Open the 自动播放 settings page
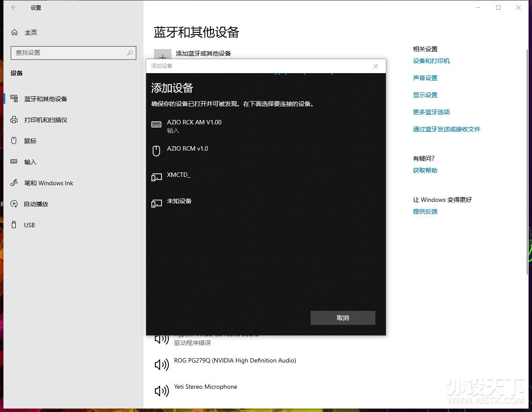 (36, 204)
